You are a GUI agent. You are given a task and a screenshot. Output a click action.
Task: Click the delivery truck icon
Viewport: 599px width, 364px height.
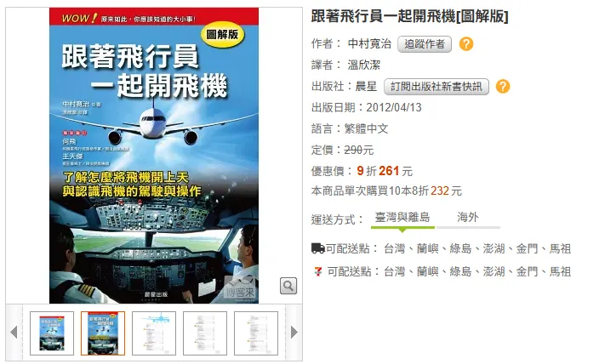pos(318,248)
